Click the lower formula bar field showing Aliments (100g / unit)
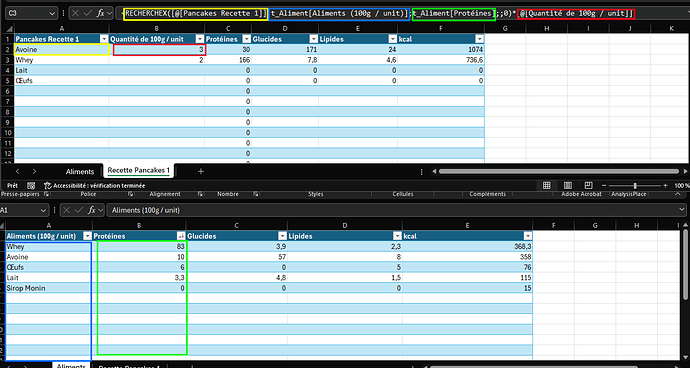Screen dimensions: 690x368 coord(395,210)
